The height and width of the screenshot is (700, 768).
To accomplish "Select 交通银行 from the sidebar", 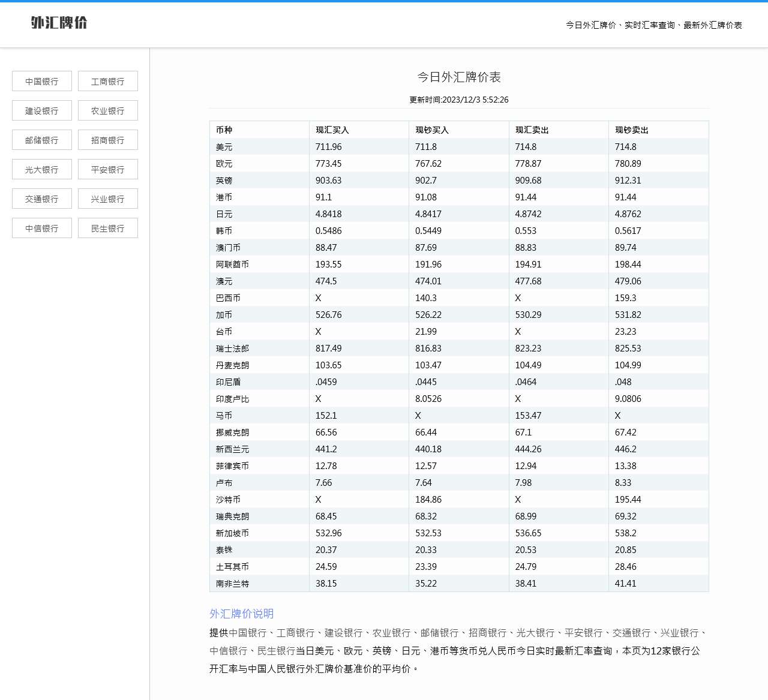I will pos(41,198).
